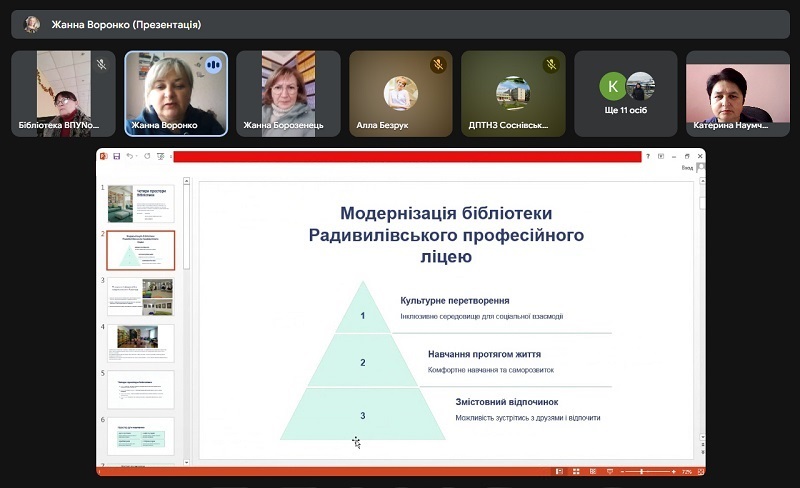Expand the 'Ще 11 осіб' participants tile

point(626,94)
